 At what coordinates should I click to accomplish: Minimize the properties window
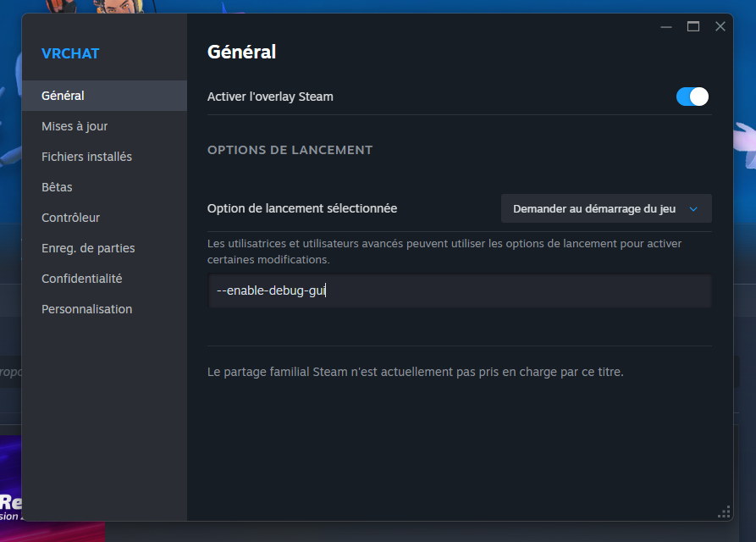(x=666, y=26)
